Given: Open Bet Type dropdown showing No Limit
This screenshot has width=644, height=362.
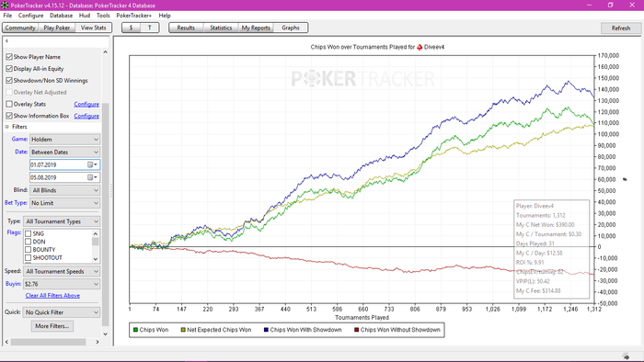Looking at the screenshot, I should 64,203.
